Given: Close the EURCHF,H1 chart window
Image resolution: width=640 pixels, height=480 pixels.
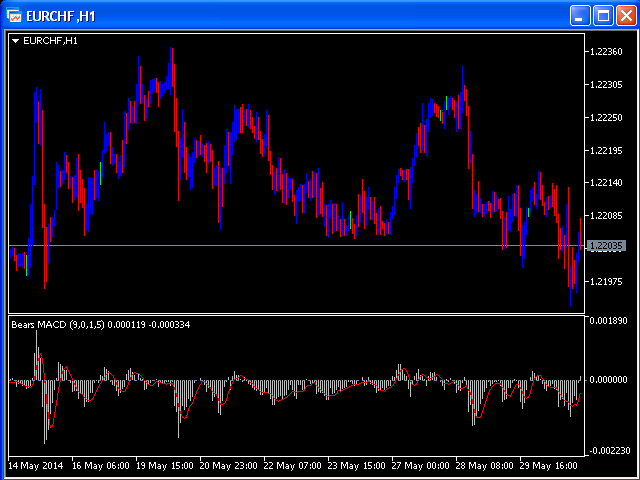Looking at the screenshot, I should click(626, 16).
